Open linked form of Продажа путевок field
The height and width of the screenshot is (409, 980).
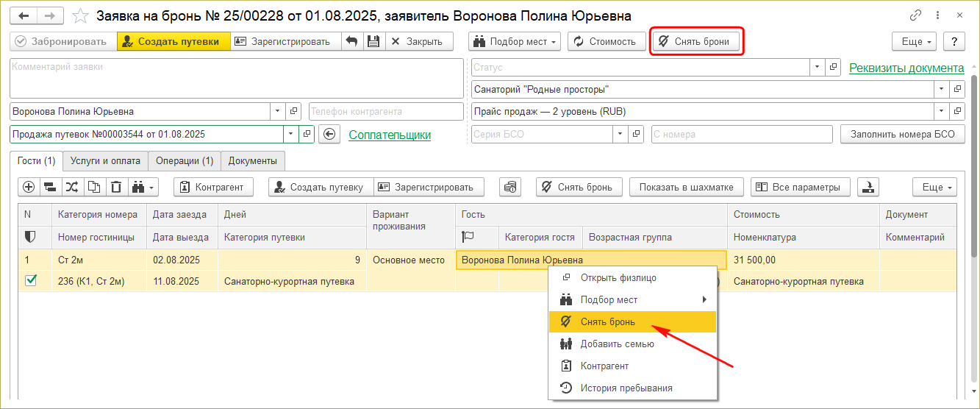coord(307,135)
